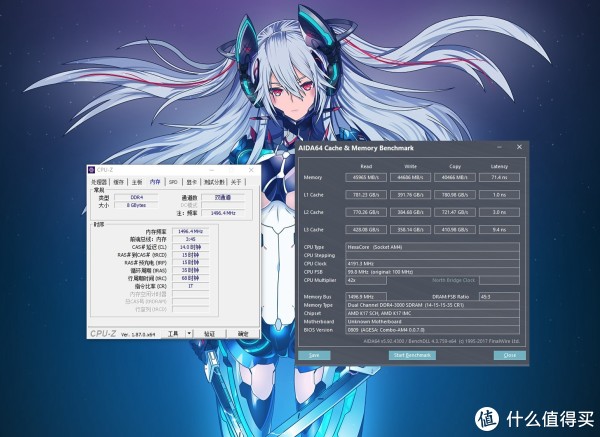Image resolution: width=600 pixels, height=437 pixels.
Task: Go to the 测试分数 tab in CPU-Z
Action: pyautogui.click(x=214, y=182)
